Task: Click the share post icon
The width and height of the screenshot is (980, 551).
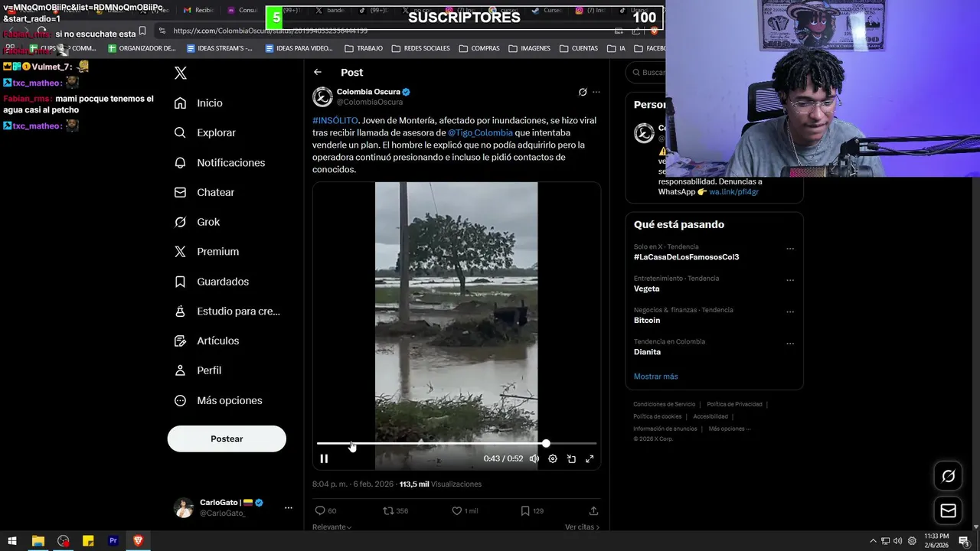Action: [x=593, y=510]
